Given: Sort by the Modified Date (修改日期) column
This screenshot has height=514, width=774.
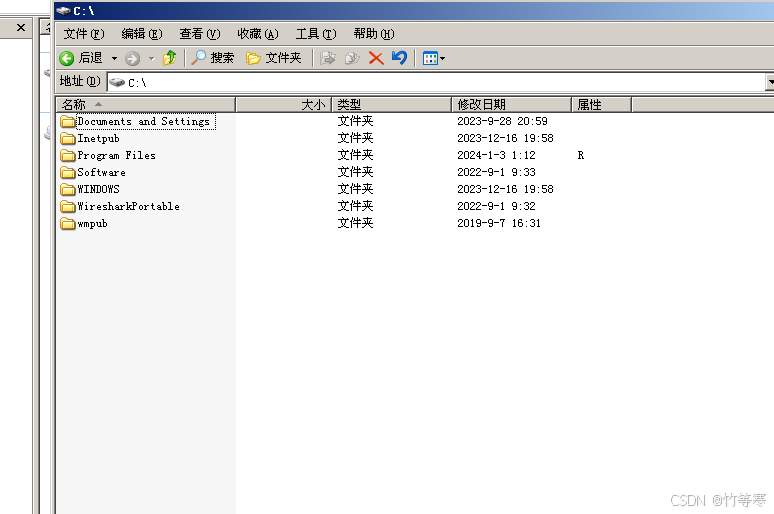Looking at the screenshot, I should 510,104.
